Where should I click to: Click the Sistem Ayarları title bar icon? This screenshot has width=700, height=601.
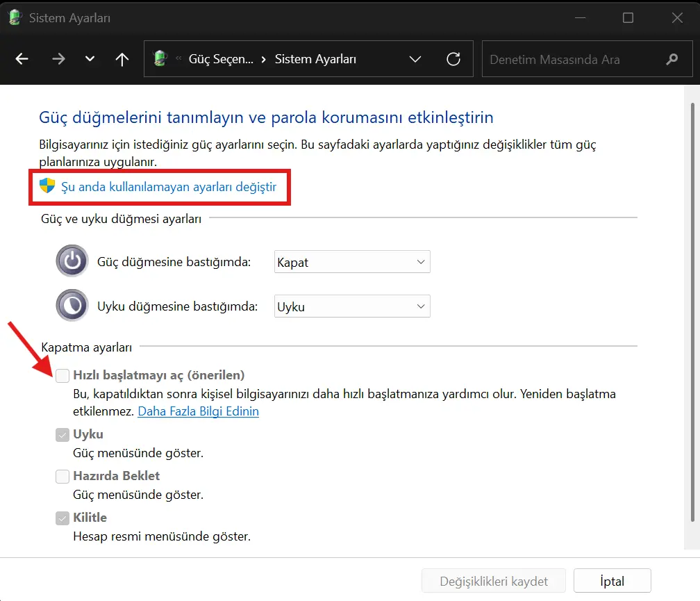15,18
